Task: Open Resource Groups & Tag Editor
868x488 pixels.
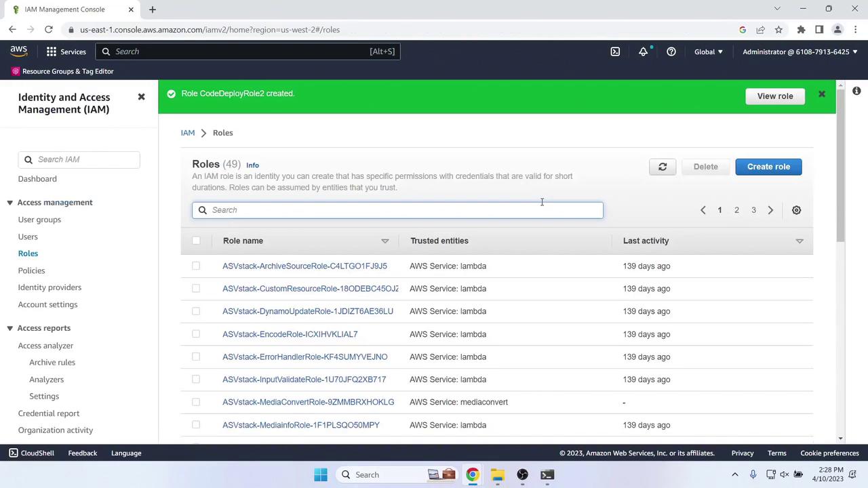Action: [x=62, y=71]
